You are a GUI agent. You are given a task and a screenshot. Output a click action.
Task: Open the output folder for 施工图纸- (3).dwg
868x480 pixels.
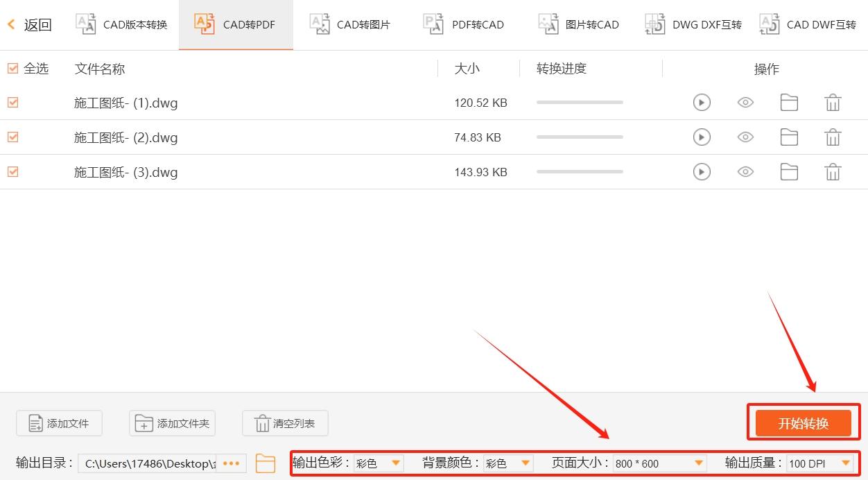tap(789, 171)
